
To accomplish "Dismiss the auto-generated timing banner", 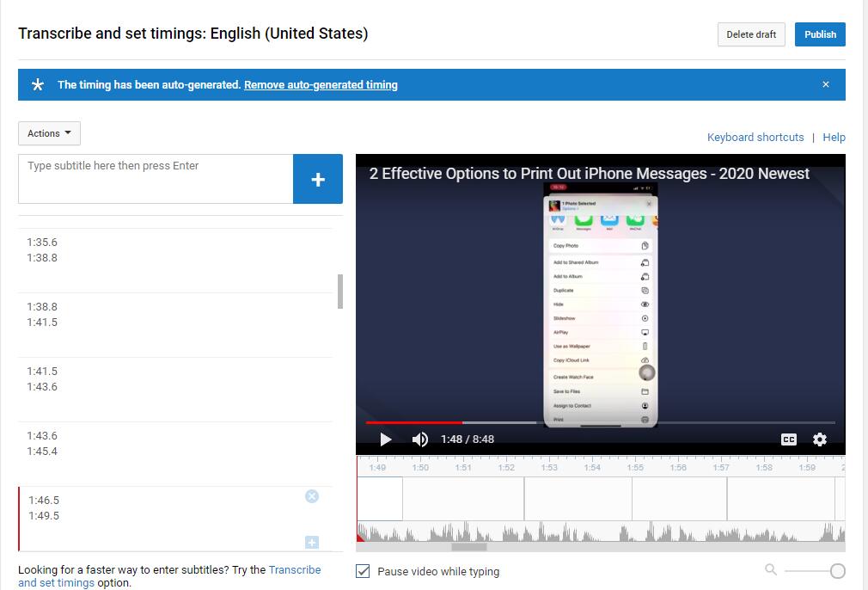I will click(x=826, y=84).
